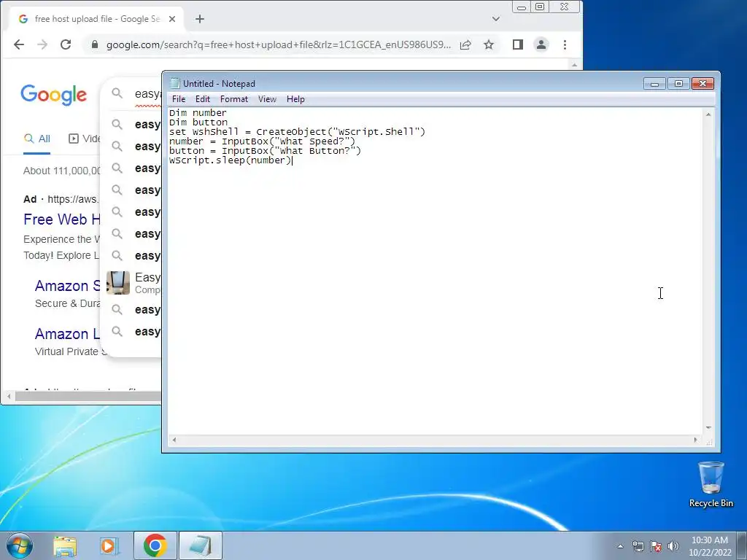Click Notepad's horizontal scrollbar right arrow
The width and height of the screenshot is (747, 560).
[x=695, y=440]
